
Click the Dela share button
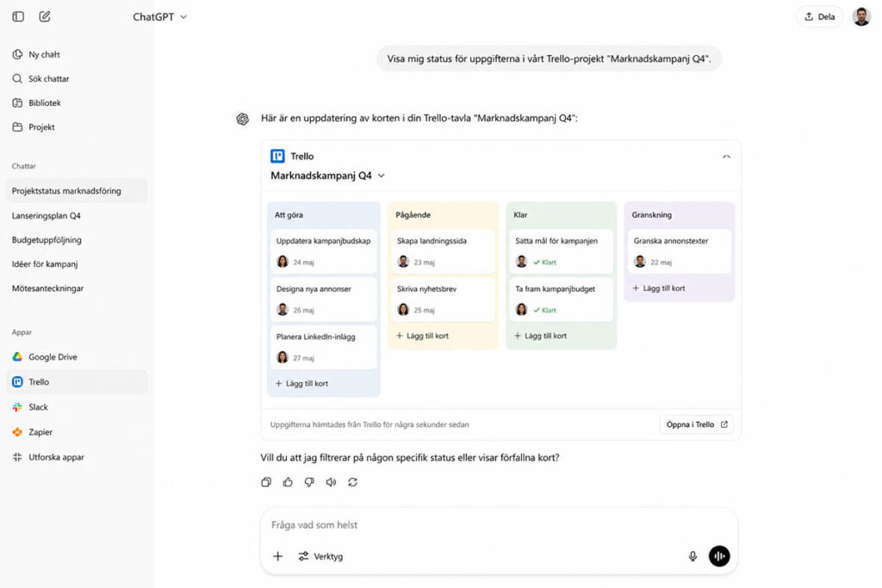tap(820, 16)
